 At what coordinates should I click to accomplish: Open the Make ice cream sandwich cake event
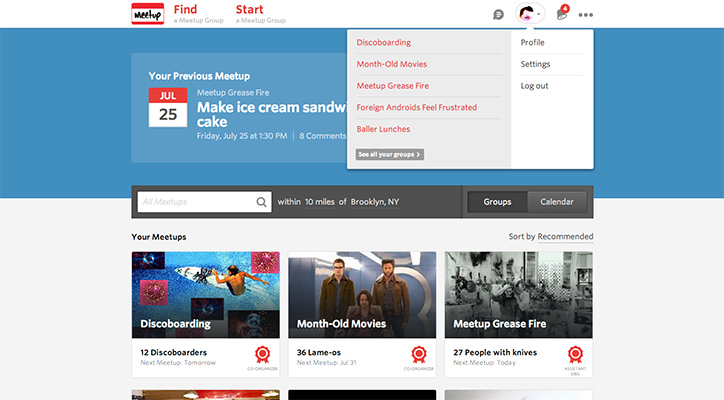[272, 114]
